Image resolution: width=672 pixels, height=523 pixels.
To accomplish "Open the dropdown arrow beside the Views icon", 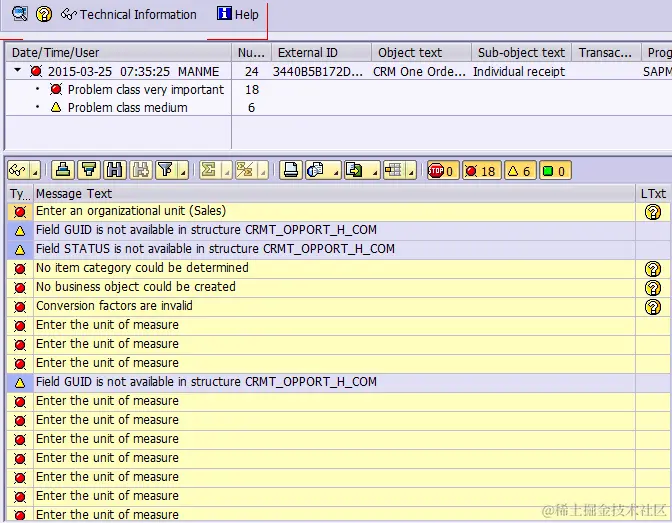I will pos(336,171).
